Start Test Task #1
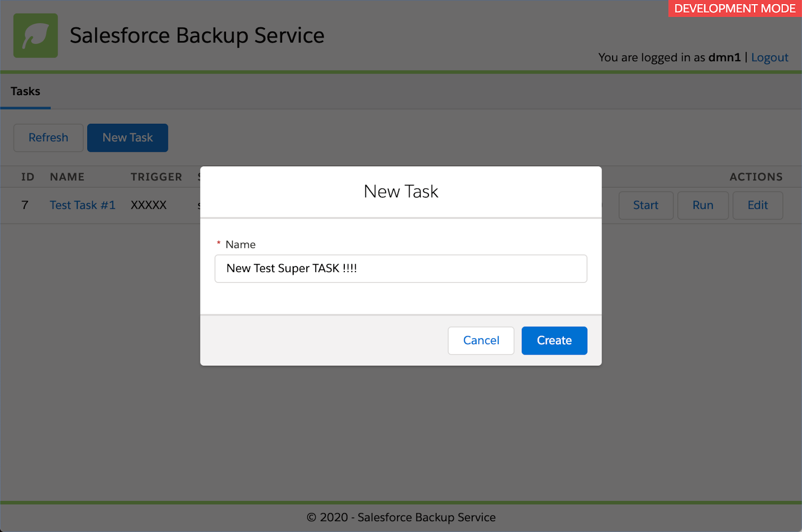The width and height of the screenshot is (802, 532). 646,205
